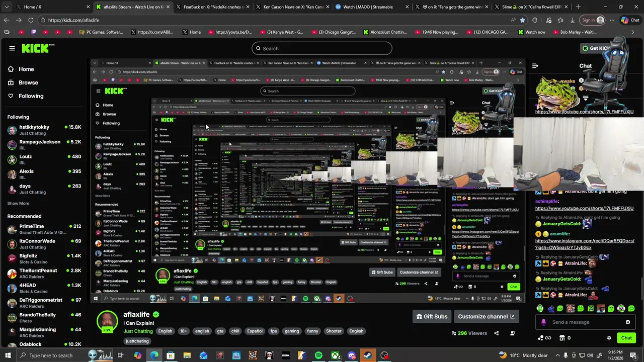The image size is (644, 362).
Task: Switch to FearBuck on X tab
Action: [212, 7]
